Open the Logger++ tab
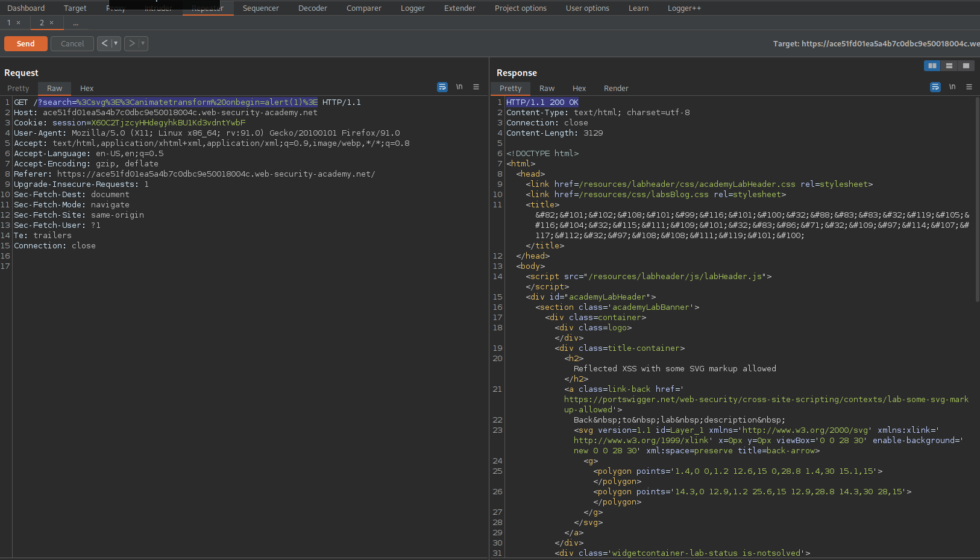The height and width of the screenshot is (560, 980). 685,8
